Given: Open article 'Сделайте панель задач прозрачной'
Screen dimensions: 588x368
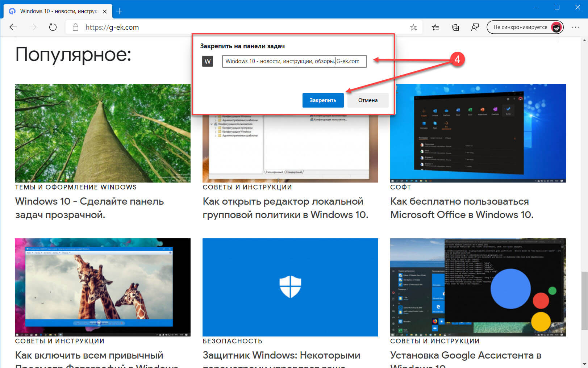Looking at the screenshot, I should coord(89,208).
